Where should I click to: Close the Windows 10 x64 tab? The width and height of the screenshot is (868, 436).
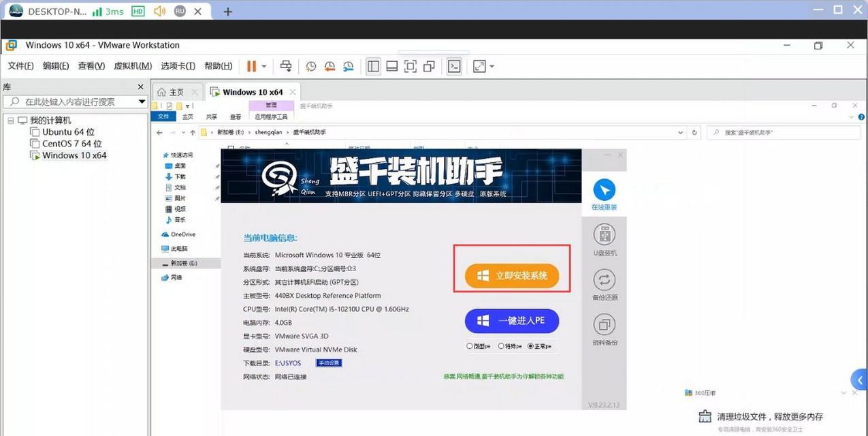coord(293,92)
